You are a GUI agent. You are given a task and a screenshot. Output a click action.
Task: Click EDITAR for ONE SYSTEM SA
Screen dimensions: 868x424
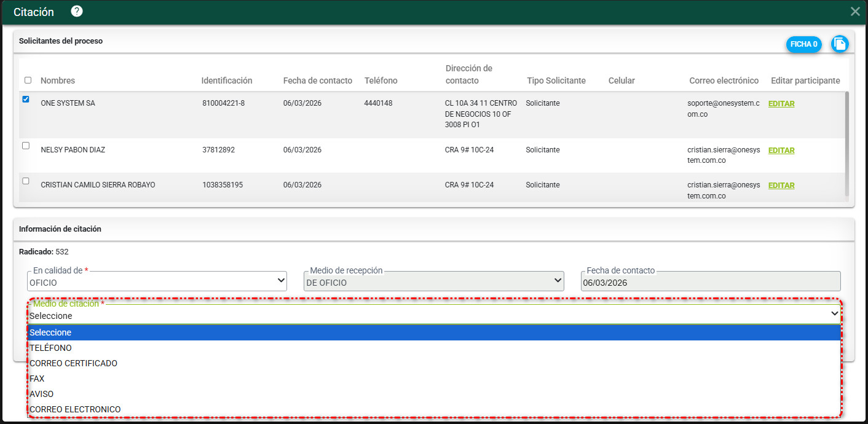click(x=781, y=104)
